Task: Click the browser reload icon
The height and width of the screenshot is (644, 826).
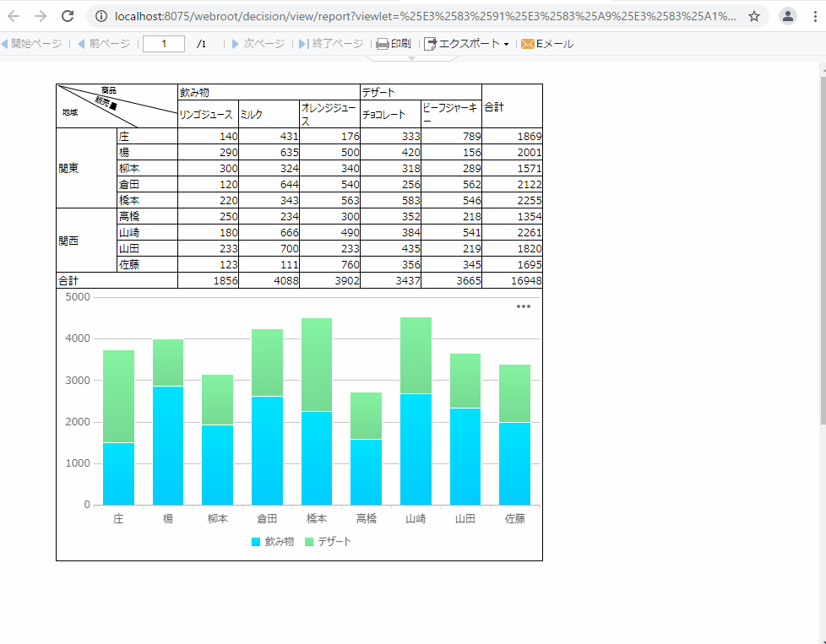Action: 68,16
